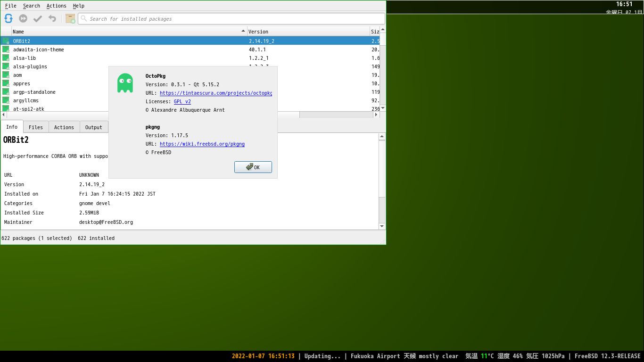Viewport: 644px width, 362px height.
Task: Click the status icon beside alsa-plugins
Action: 6,66
